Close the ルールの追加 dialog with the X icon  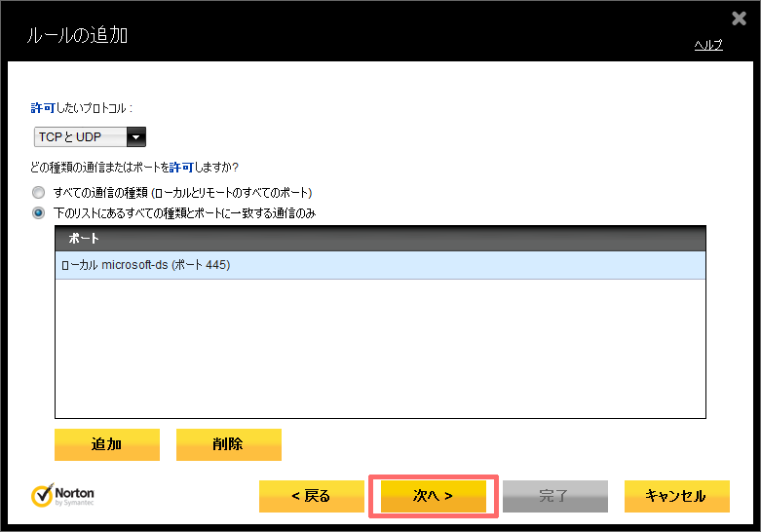738,18
